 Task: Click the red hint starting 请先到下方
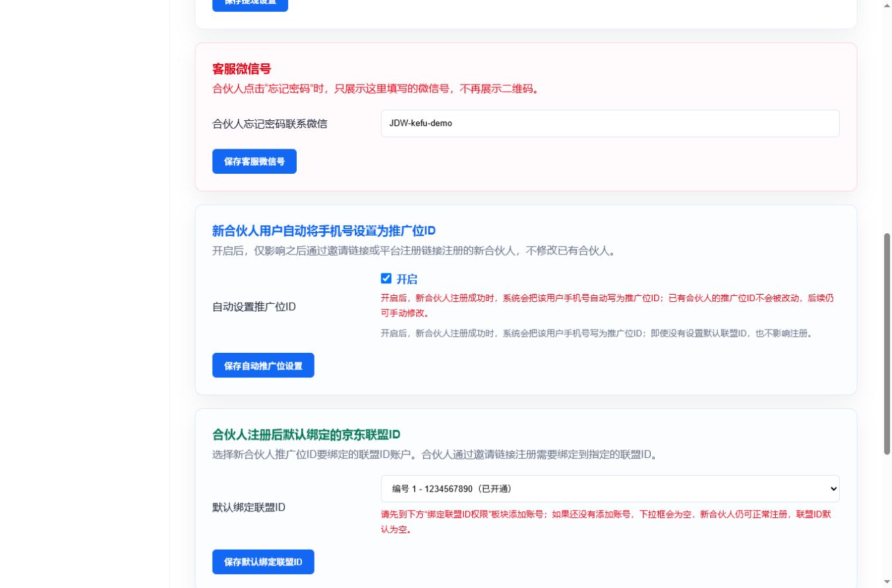[606, 521]
